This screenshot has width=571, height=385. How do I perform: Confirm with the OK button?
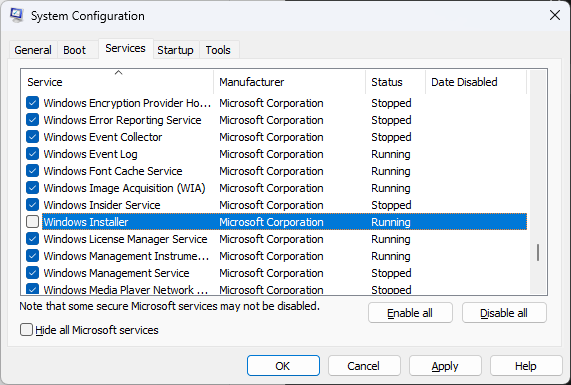point(283,366)
